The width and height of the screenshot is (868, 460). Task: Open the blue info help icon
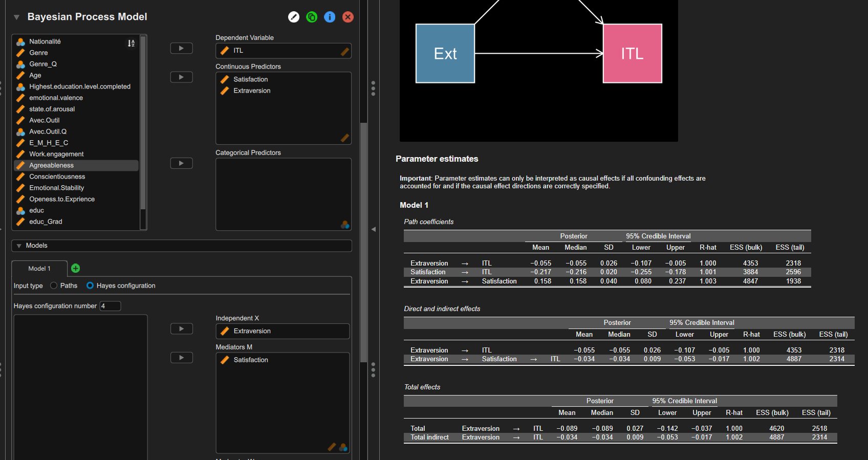tap(330, 17)
